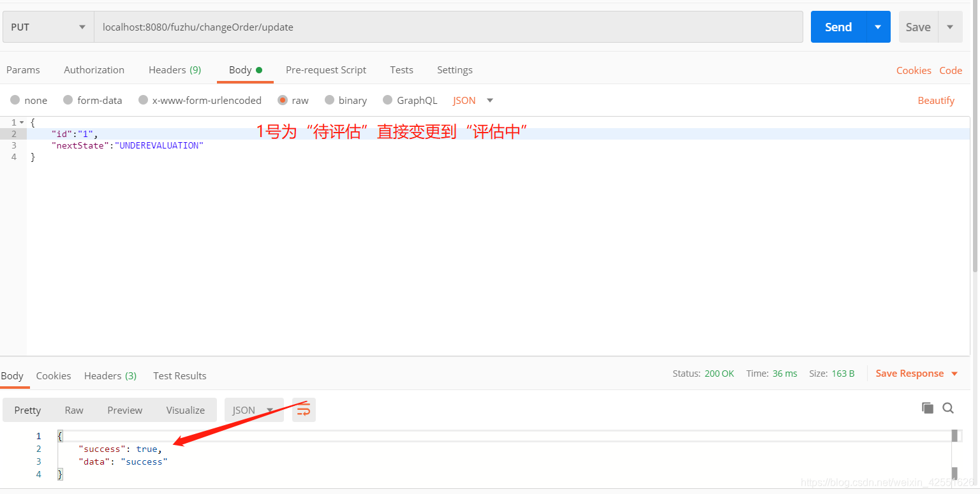The height and width of the screenshot is (494, 980).
Task: Search the response body icon
Action: [x=948, y=408]
